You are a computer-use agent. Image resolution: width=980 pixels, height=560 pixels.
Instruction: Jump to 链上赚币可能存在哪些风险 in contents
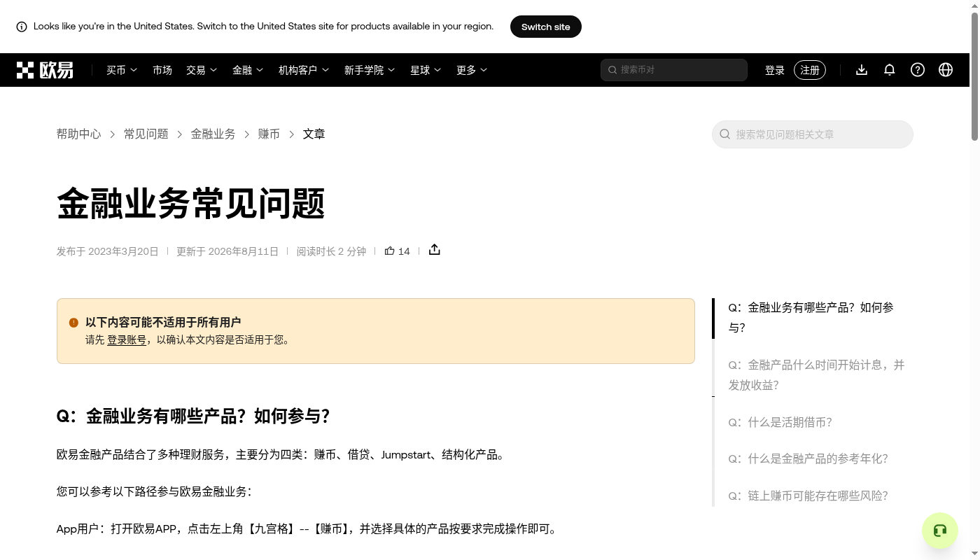808,496
